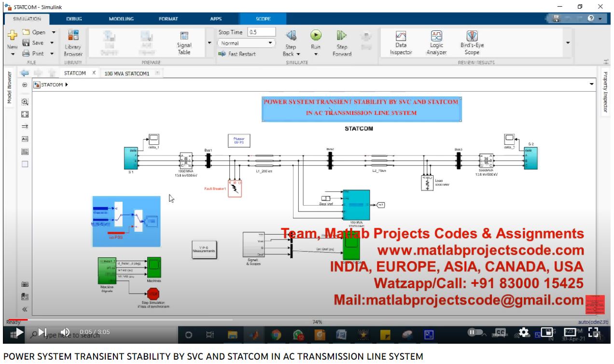Screen dimensions: 614x364
Task: Open the Signal Table
Action: click(184, 43)
